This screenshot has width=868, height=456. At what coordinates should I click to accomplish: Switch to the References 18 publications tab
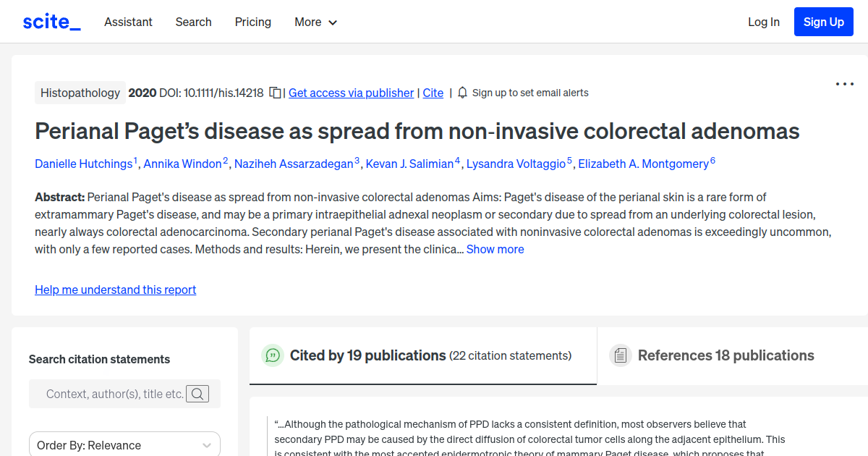coord(726,355)
